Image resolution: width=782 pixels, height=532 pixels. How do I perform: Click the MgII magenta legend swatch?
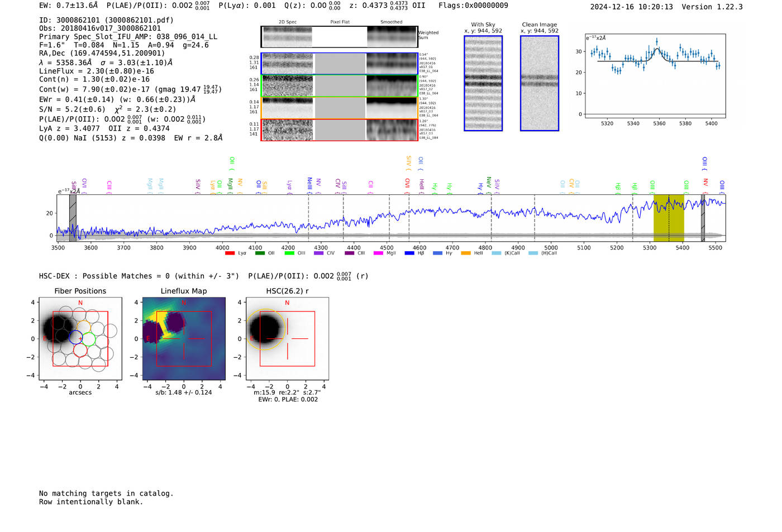[378, 253]
